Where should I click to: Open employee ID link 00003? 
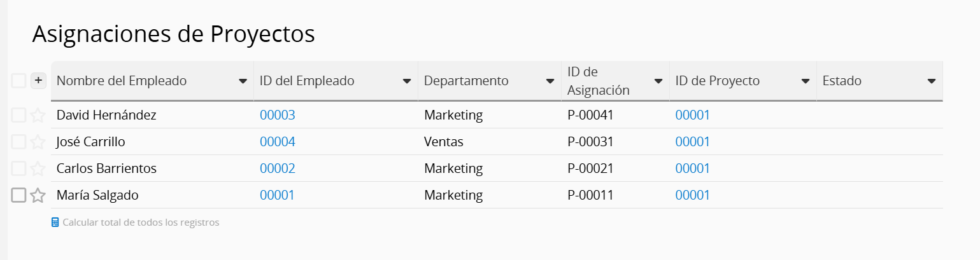click(278, 115)
